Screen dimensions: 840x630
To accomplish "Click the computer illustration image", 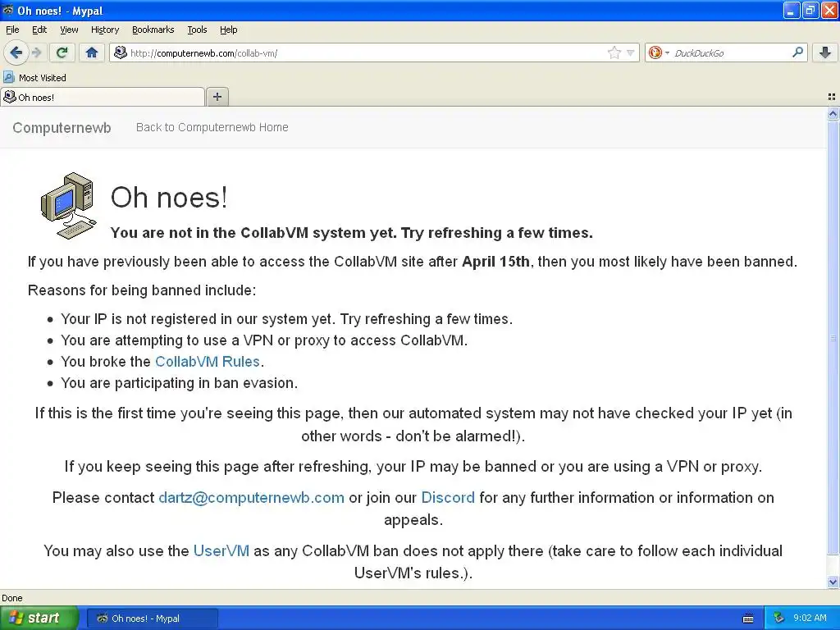I will tap(69, 205).
